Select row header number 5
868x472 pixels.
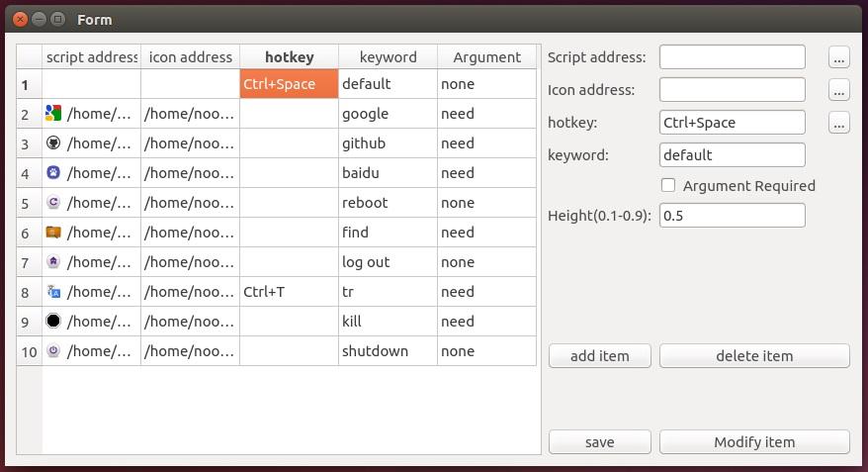(x=30, y=203)
